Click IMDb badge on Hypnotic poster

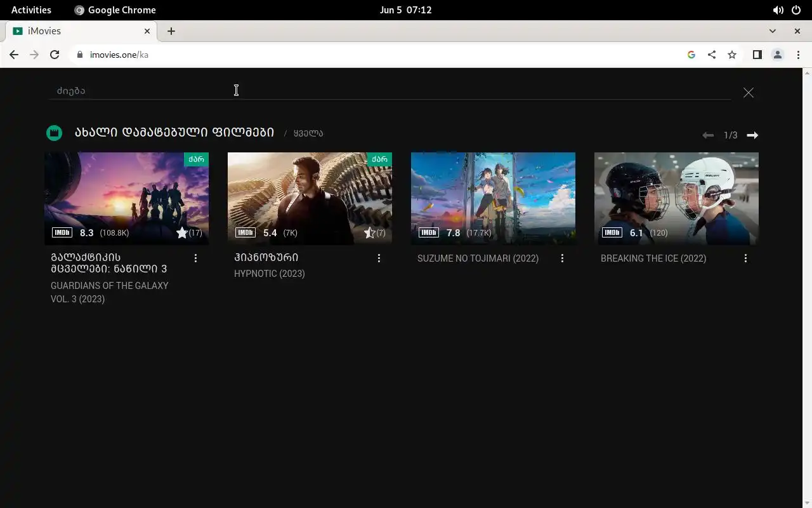246,233
